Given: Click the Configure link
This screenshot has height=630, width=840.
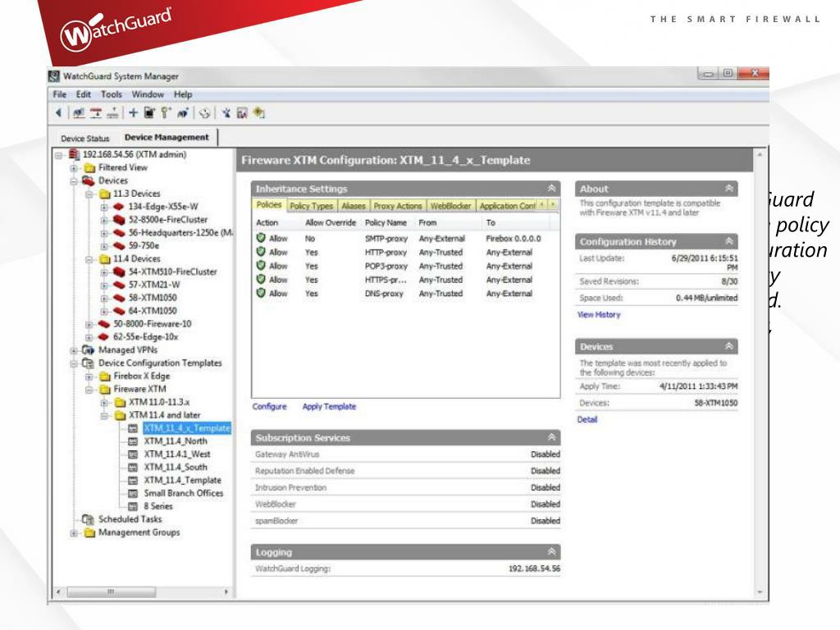Looking at the screenshot, I should click(x=269, y=407).
